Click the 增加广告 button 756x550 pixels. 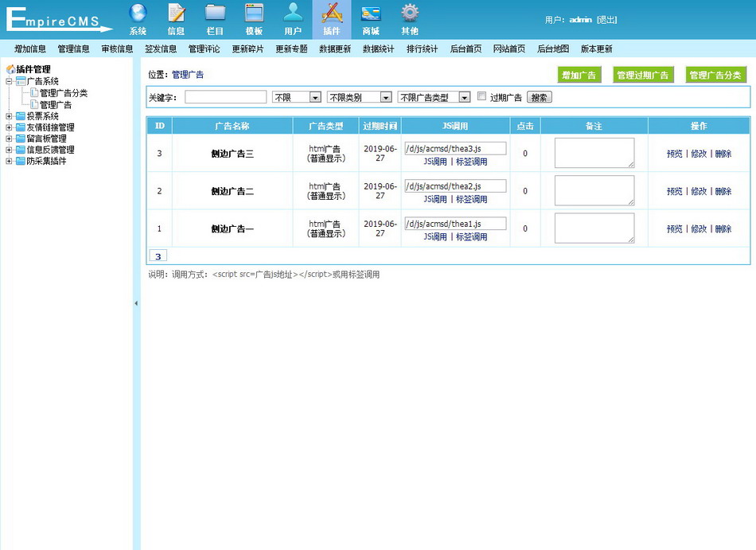[579, 75]
